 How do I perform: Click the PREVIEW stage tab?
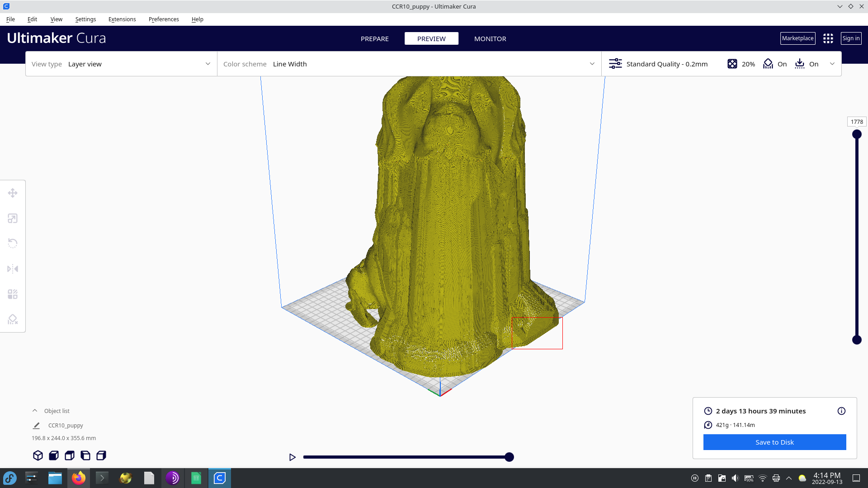click(x=431, y=38)
